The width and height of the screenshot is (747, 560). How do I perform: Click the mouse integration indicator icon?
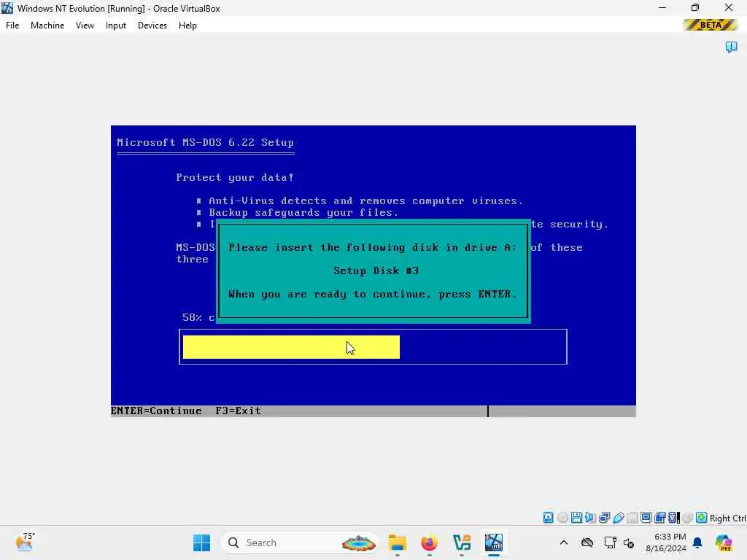pyautogui.click(x=687, y=518)
